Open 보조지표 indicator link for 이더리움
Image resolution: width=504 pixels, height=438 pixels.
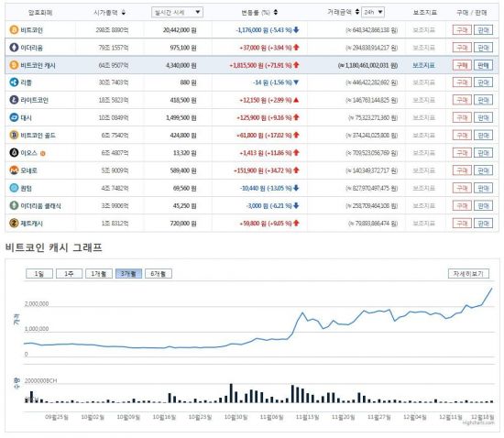[x=423, y=48]
